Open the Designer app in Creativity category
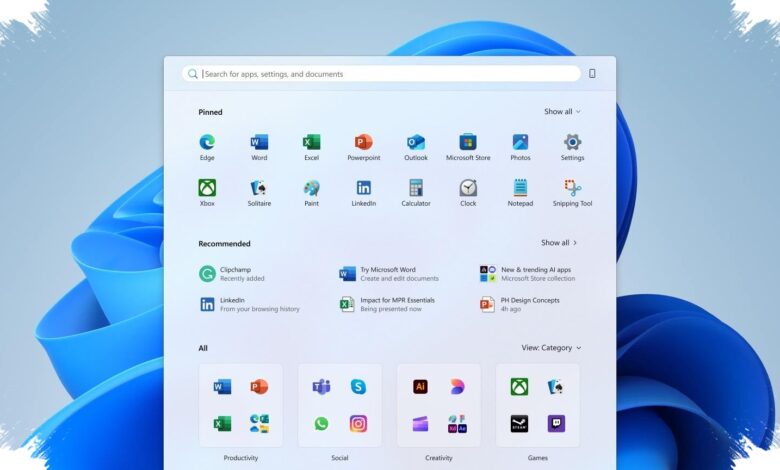The height and width of the screenshot is (470, 780). 457,386
